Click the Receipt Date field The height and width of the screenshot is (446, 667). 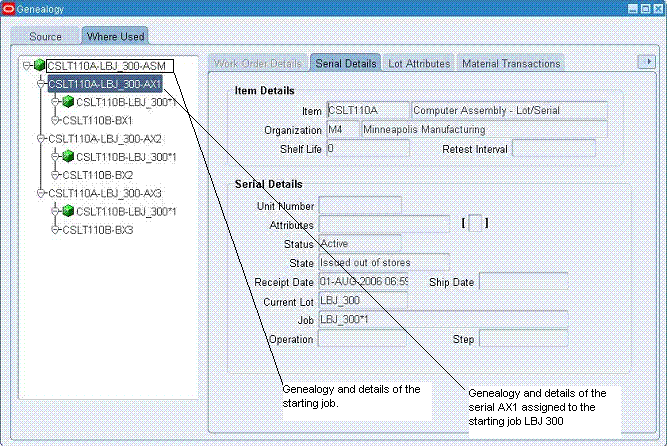363,281
